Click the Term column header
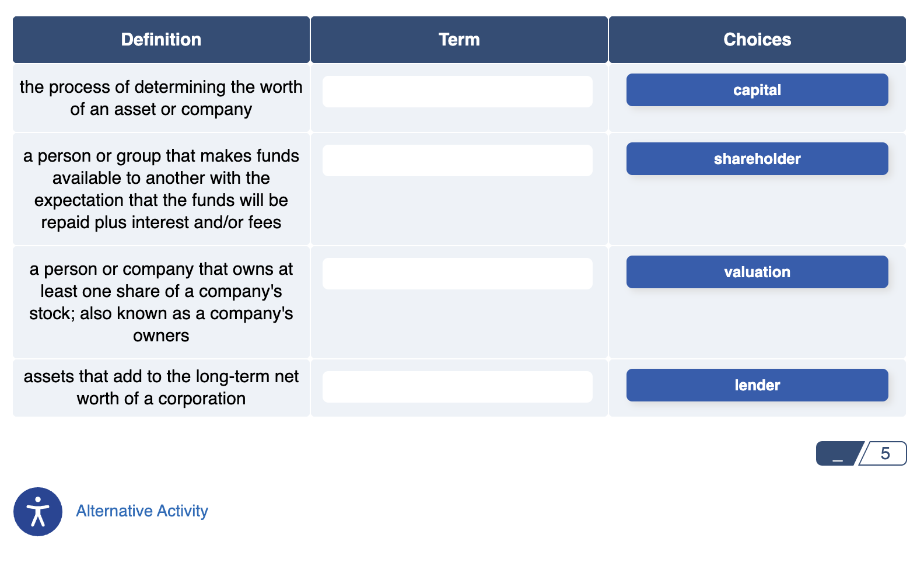The height and width of the screenshot is (566, 924). (x=459, y=40)
